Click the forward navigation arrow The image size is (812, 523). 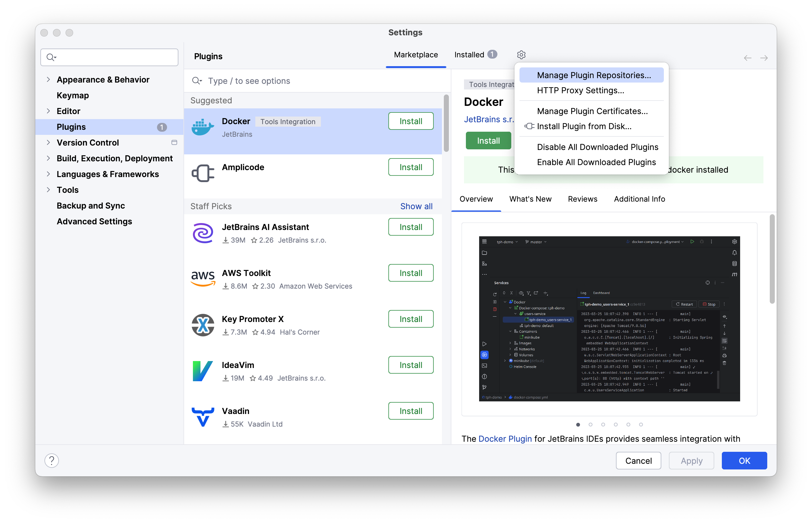point(764,58)
